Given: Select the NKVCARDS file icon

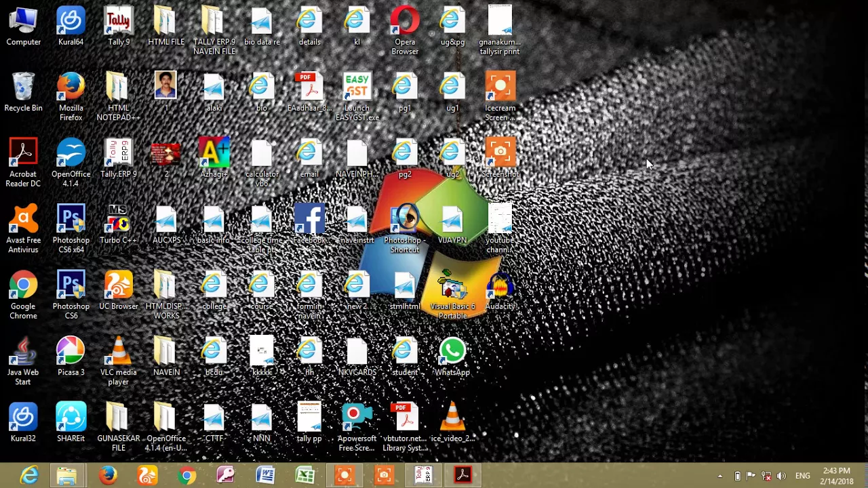Looking at the screenshot, I should pos(357,357).
